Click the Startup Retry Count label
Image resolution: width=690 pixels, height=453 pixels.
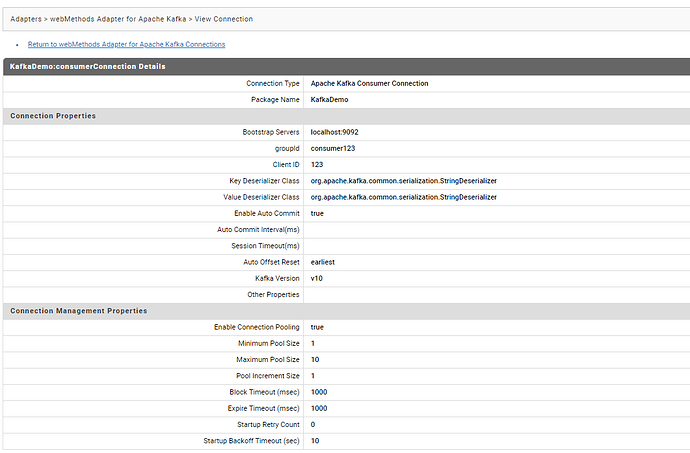pos(268,425)
